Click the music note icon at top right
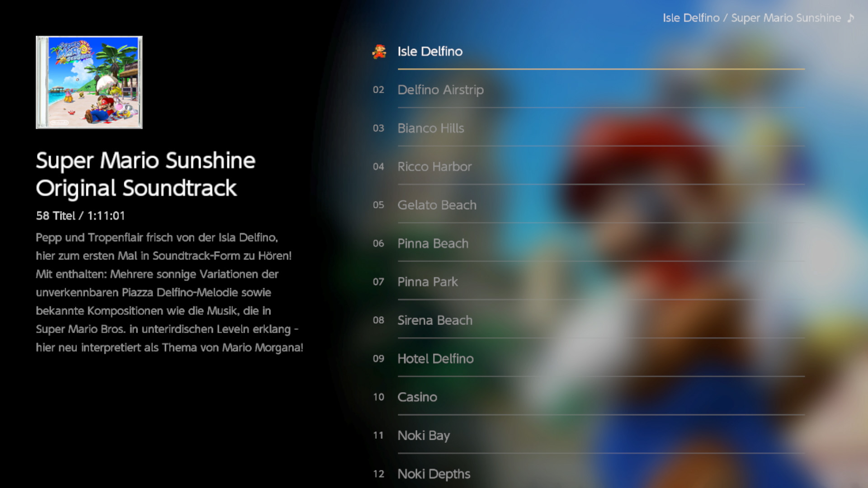 coord(851,18)
